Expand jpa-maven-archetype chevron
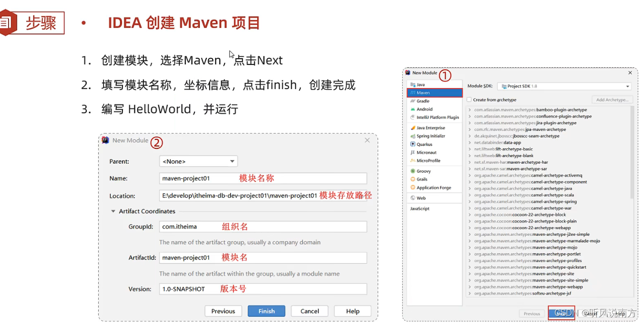The width and height of the screenshot is (644, 322). [470, 129]
